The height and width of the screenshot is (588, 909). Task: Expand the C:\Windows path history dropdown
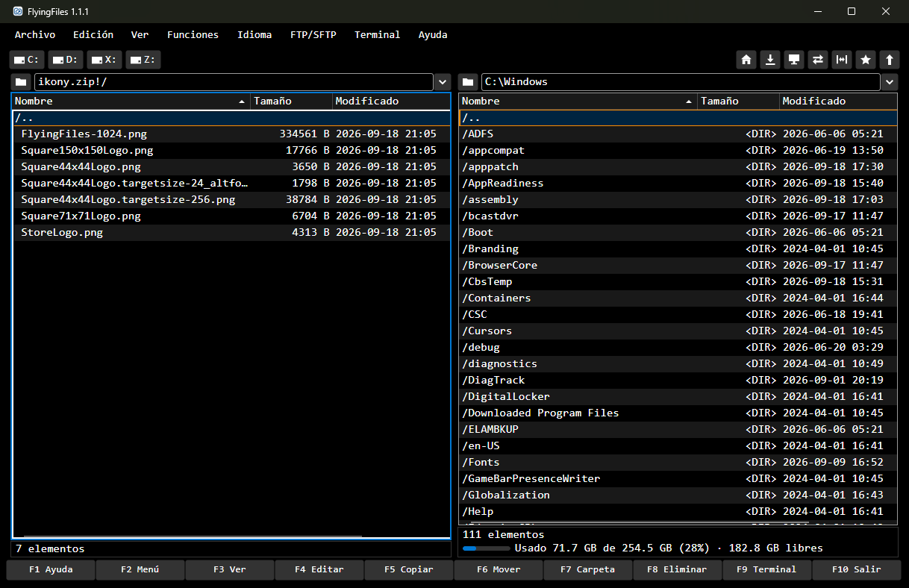click(890, 82)
